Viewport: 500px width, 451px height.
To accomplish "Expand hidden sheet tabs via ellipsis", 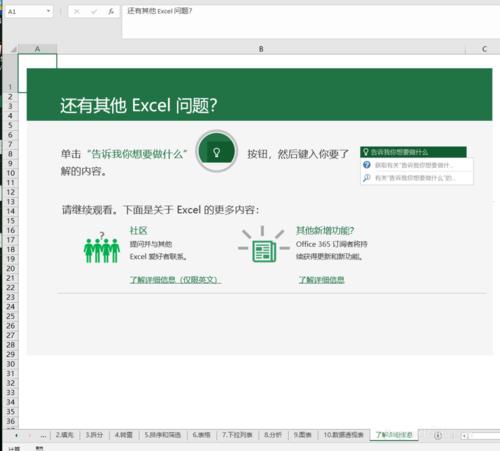I will (43, 435).
